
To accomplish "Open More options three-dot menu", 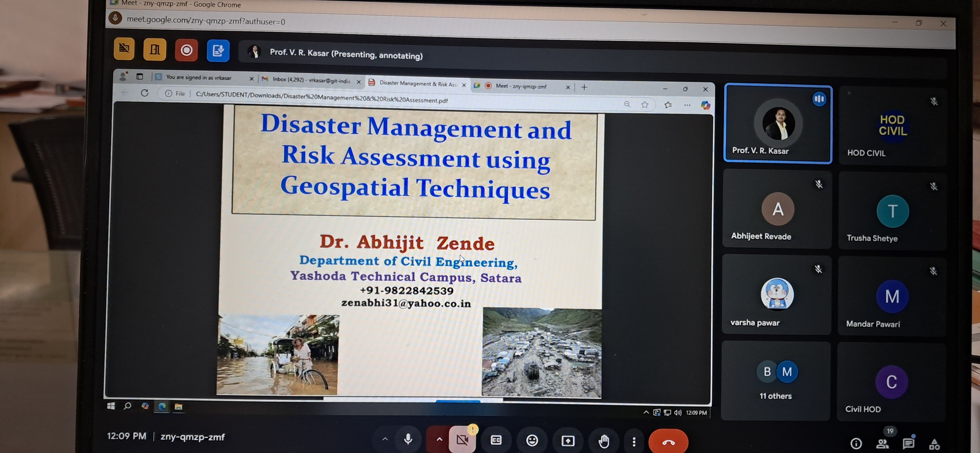I will [634, 442].
